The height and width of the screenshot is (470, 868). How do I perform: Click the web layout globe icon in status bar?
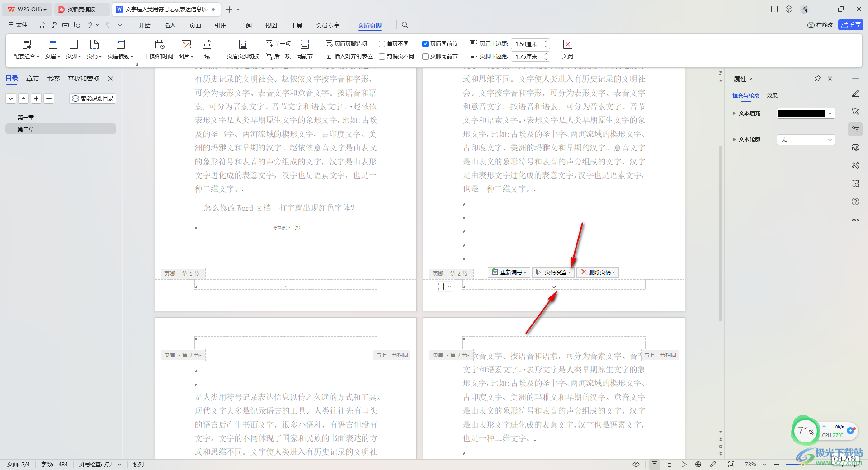tap(698, 464)
